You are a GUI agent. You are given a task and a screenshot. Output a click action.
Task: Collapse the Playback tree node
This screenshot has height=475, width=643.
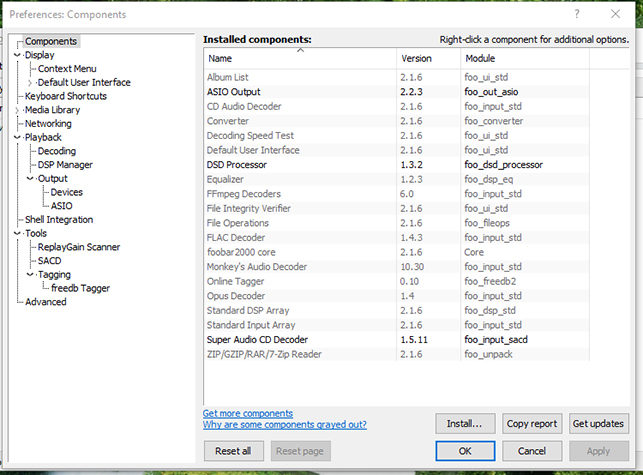pos(18,138)
